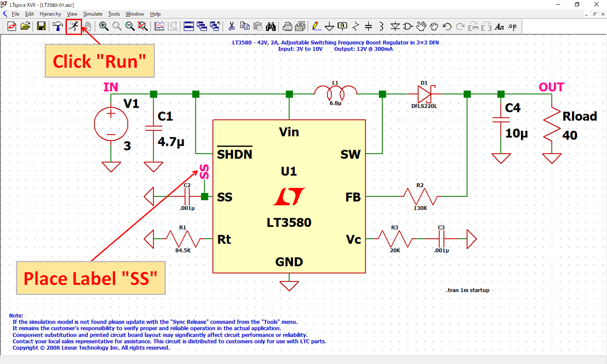Click the 'DFLS220L' diode model text
Viewport: 607px width, 364px height.
click(424, 106)
